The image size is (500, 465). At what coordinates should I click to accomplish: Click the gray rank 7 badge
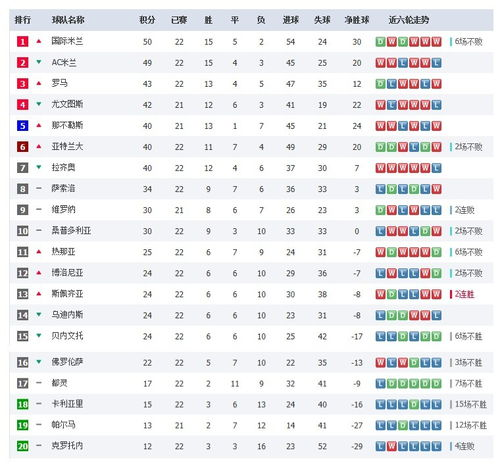pos(22,168)
